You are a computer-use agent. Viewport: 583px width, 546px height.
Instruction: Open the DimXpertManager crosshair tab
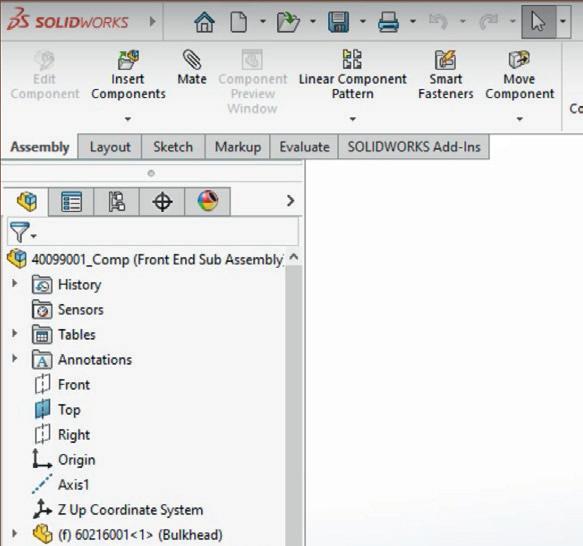162,202
